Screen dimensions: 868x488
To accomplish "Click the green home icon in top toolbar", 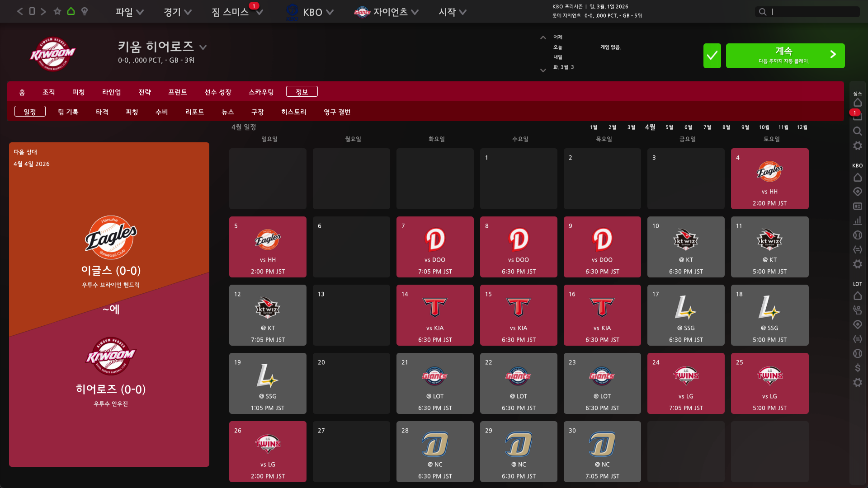I will tap(71, 11).
